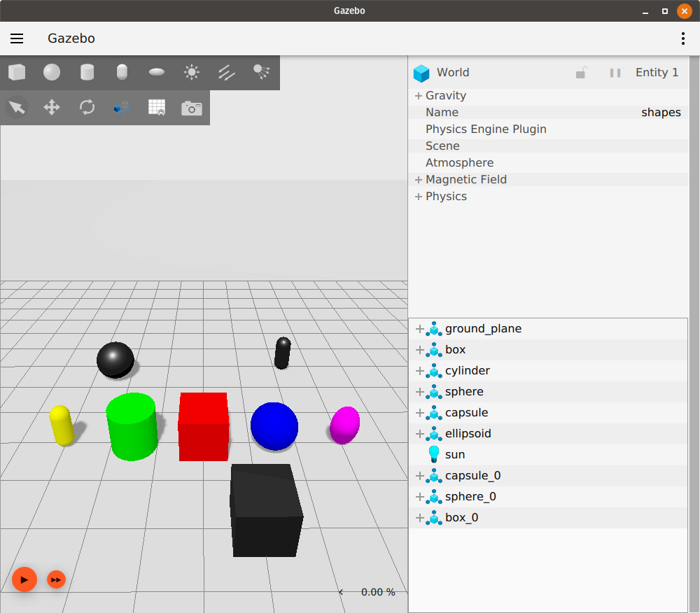Activate the translate mode tool
700x613 pixels.
(52, 108)
